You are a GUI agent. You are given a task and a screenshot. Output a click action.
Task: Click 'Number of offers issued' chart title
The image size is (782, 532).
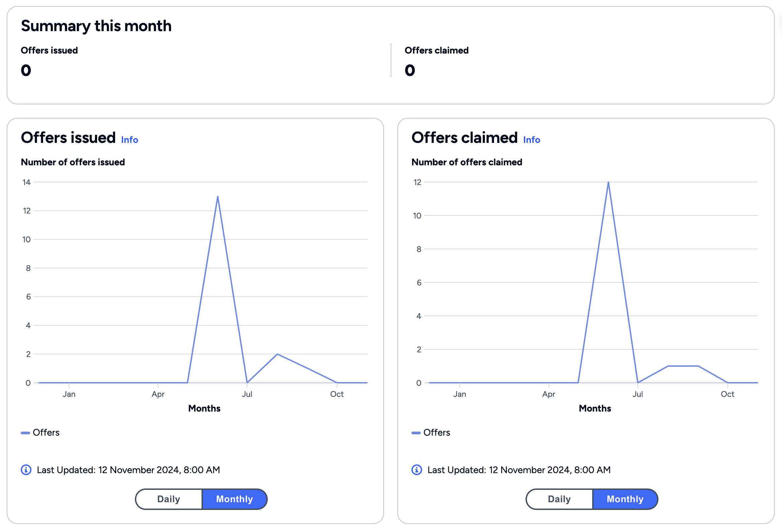click(x=73, y=162)
